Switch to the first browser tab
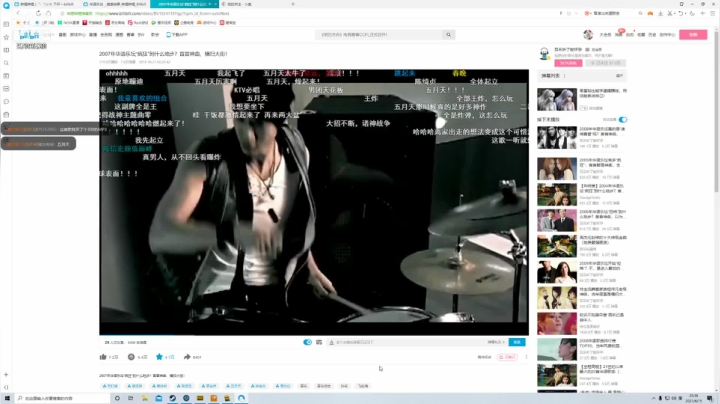 [x=45, y=4]
